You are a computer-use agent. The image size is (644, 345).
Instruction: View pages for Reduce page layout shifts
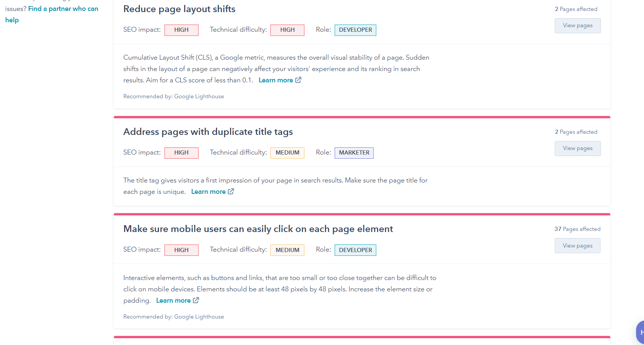click(x=577, y=26)
